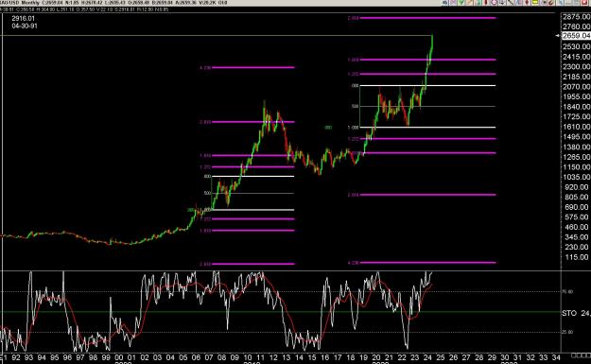The height and width of the screenshot is (364, 591).
Task: Click the latest green candle at chart high
Action: (x=431, y=43)
